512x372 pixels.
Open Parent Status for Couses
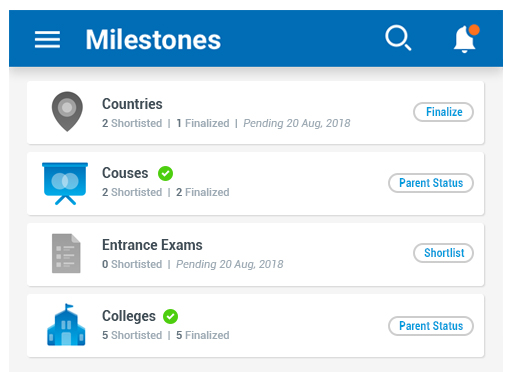point(431,183)
